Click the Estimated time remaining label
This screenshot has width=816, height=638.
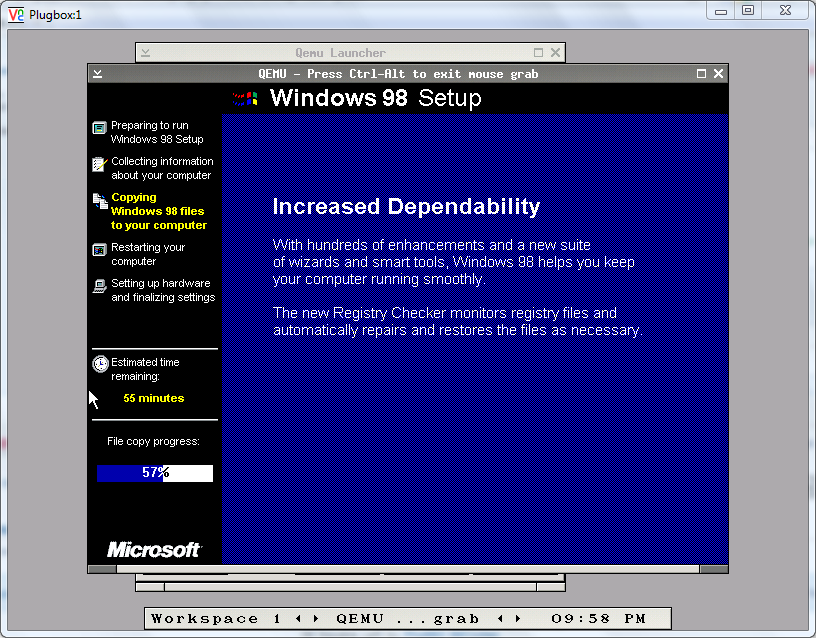coord(145,369)
